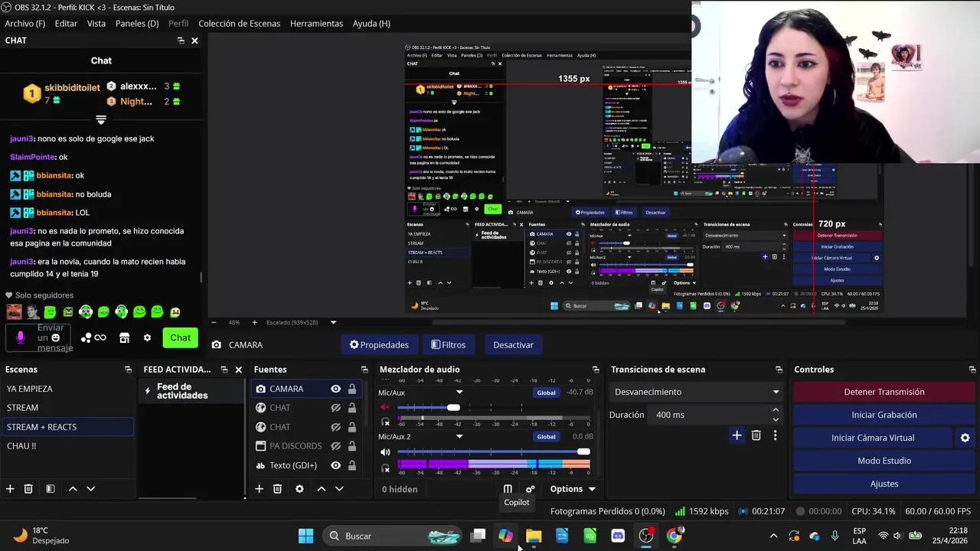Switch audio mixer to vertical layout icon

pyautogui.click(x=508, y=489)
